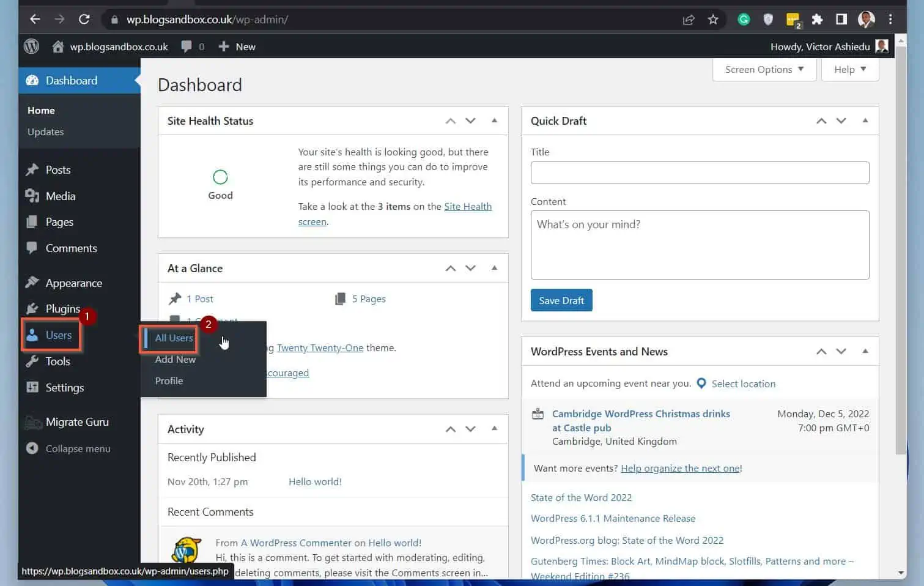Viewport: 924px width, 586px height.
Task: Click Help organize the next one link
Action: (x=680, y=469)
